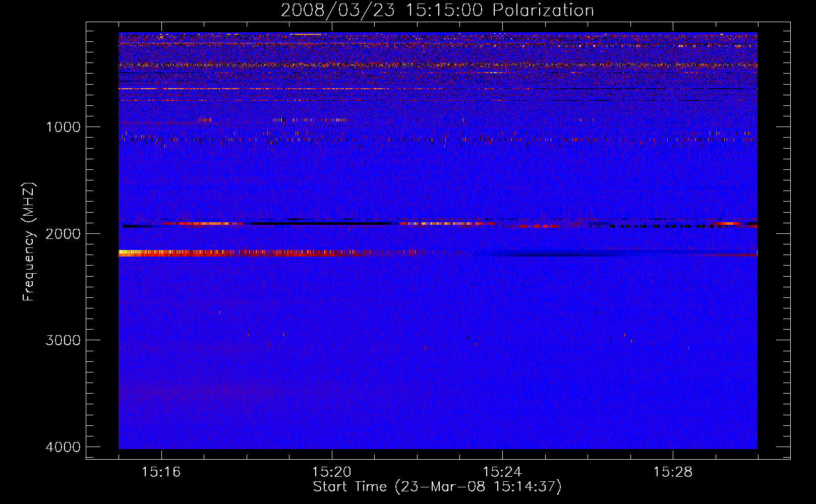The width and height of the screenshot is (816, 504).
Task: Click the 15:20 time tick label
Action: pyautogui.click(x=331, y=472)
